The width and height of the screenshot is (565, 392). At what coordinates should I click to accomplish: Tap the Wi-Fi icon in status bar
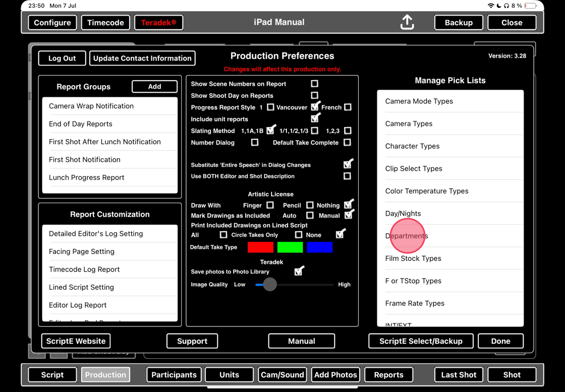click(490, 6)
